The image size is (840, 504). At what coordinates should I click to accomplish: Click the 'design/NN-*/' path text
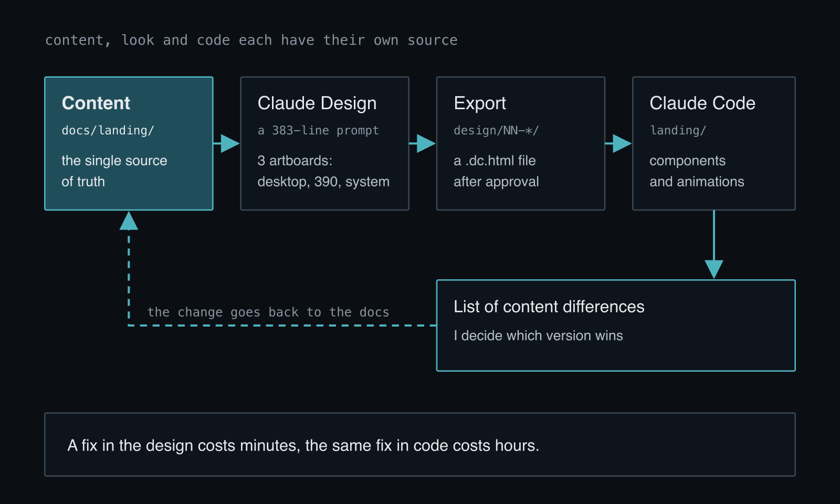coord(496,131)
